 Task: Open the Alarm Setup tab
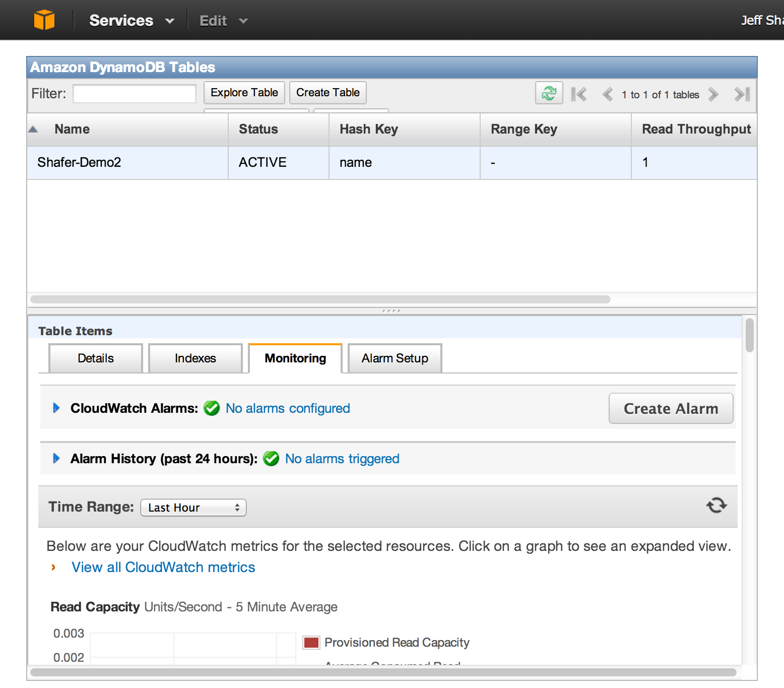pos(395,358)
